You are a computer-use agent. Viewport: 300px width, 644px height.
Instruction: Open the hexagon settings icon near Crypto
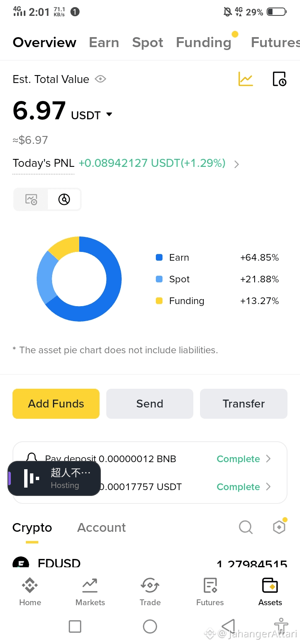point(279,527)
